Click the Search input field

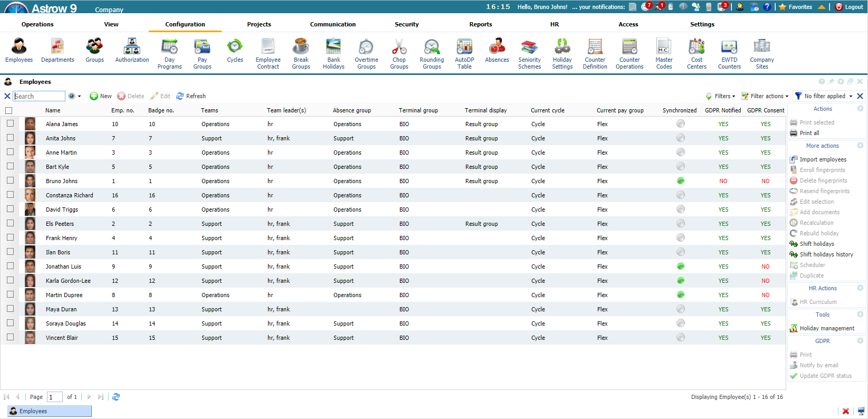39,96
